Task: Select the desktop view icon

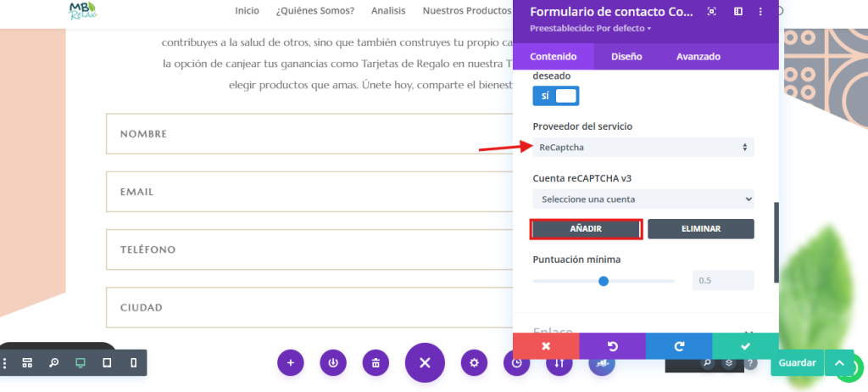Action: tap(81, 363)
